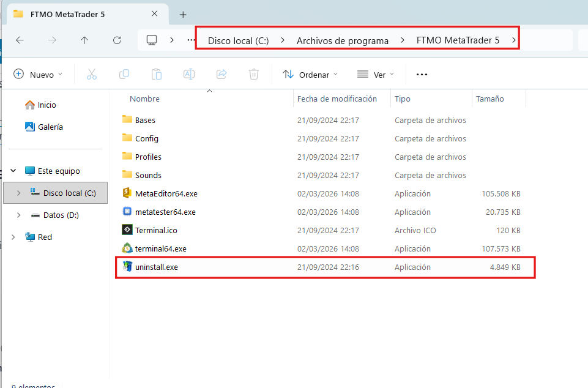Click the Delete (trash) icon

point(254,74)
